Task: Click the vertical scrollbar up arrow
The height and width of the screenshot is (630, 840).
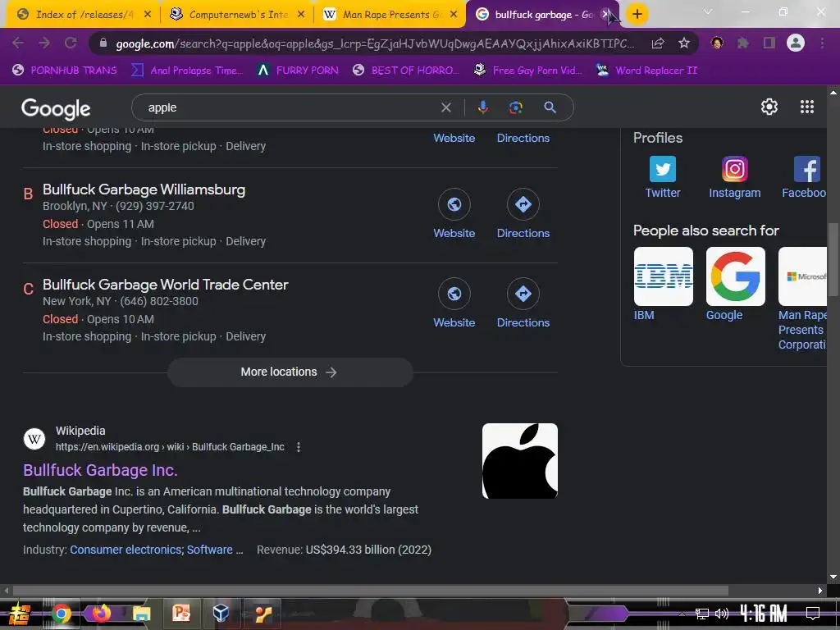Action: click(833, 92)
